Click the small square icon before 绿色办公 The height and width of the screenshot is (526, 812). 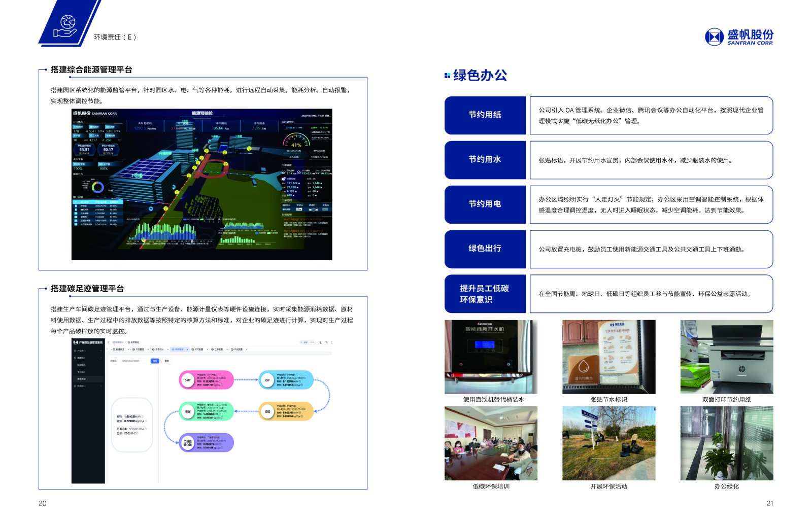(x=447, y=76)
